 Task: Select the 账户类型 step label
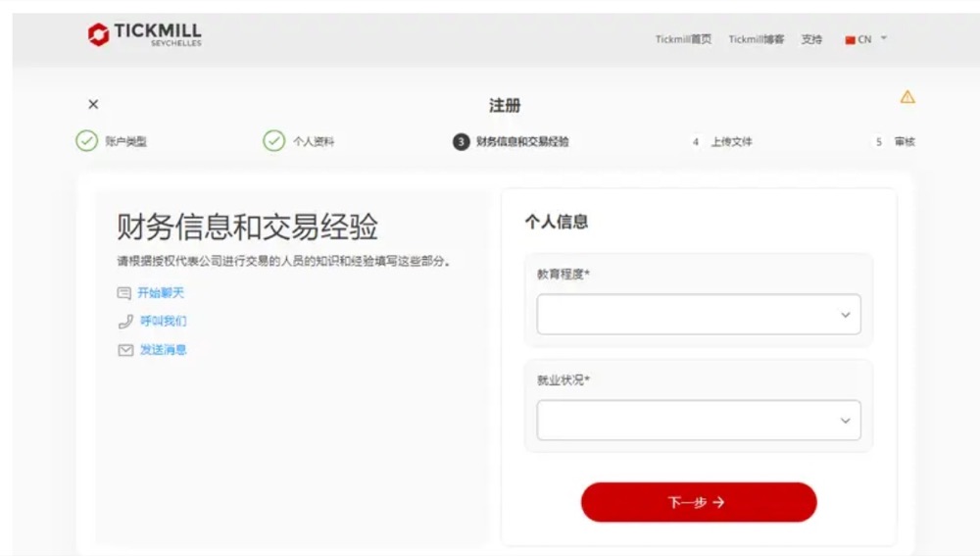click(x=125, y=141)
